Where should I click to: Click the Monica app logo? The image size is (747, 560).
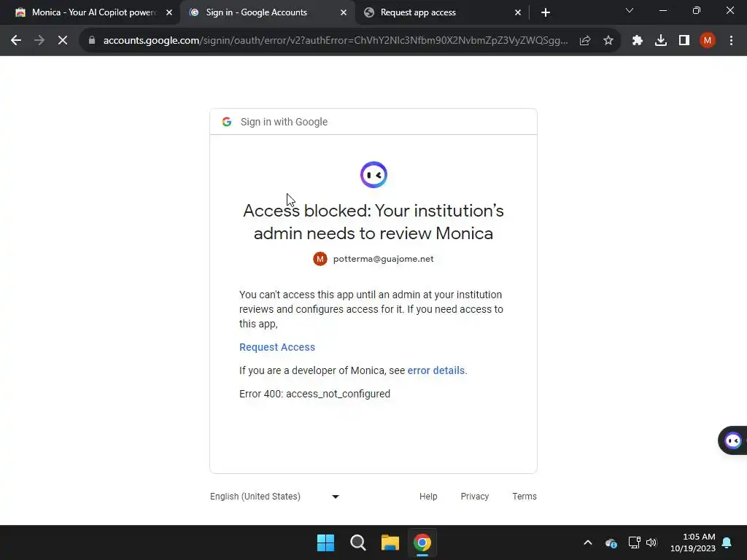pos(373,175)
